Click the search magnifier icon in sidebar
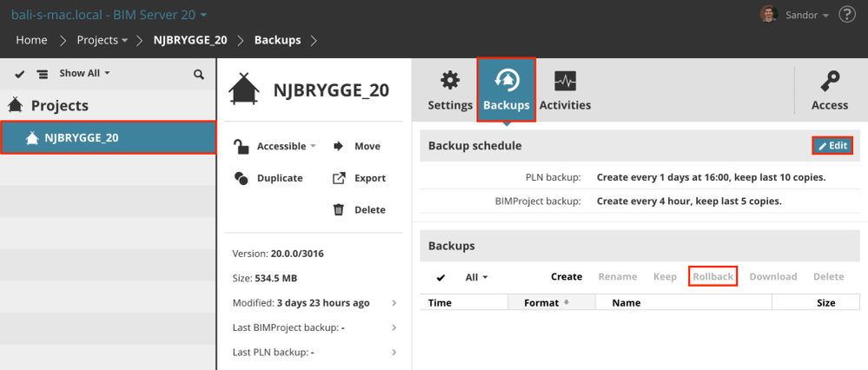This screenshot has height=370, width=868. click(x=199, y=75)
